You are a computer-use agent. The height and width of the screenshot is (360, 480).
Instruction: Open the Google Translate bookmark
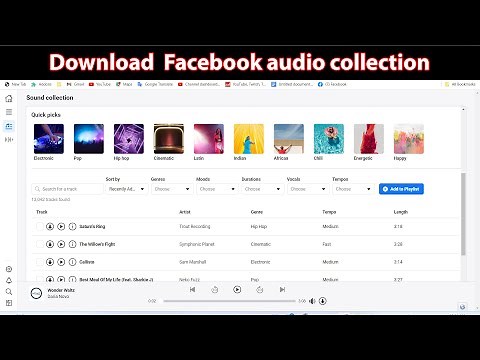tap(155, 84)
